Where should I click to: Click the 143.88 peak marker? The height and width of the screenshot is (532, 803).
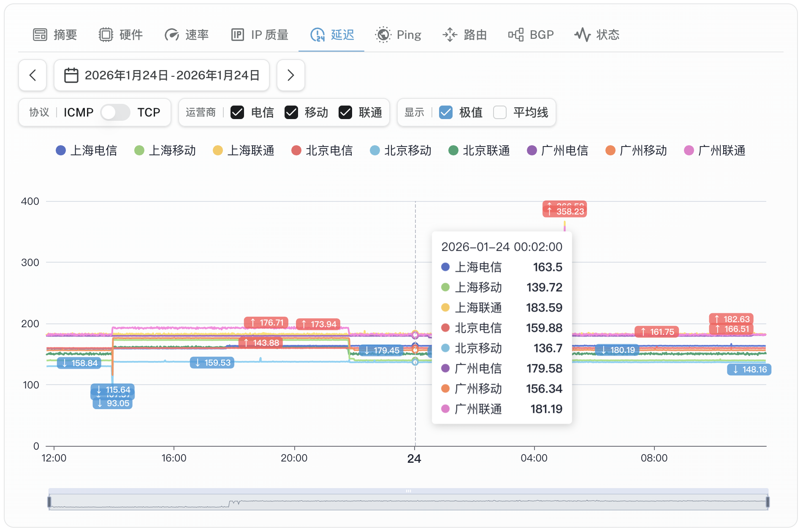[261, 343]
